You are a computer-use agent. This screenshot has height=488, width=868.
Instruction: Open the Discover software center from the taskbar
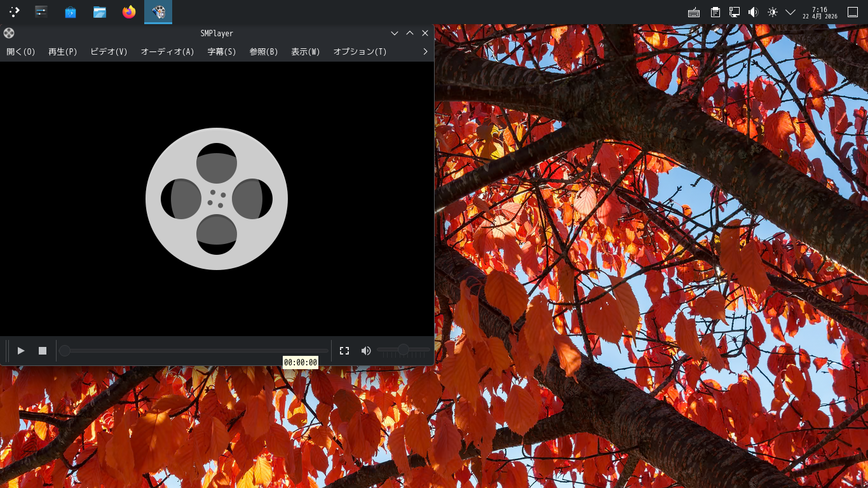tap(70, 11)
